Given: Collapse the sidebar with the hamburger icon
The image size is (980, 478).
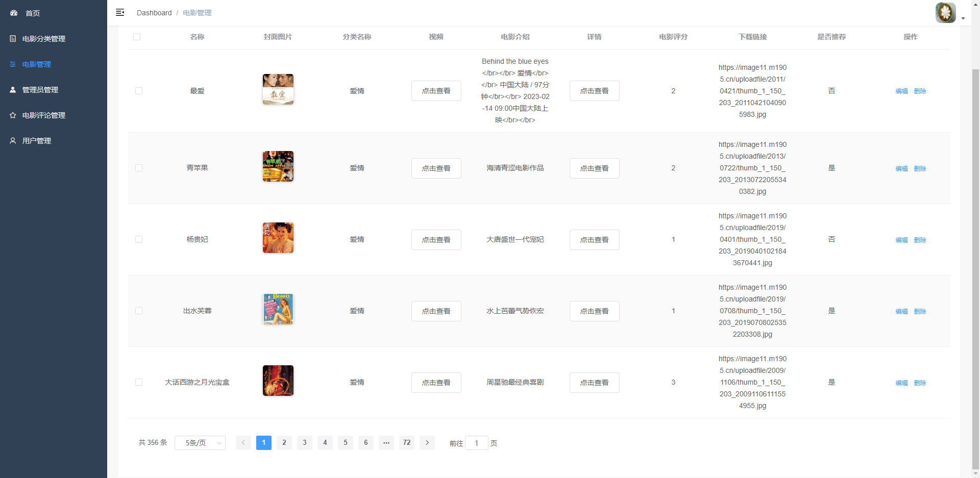Looking at the screenshot, I should tap(120, 12).
